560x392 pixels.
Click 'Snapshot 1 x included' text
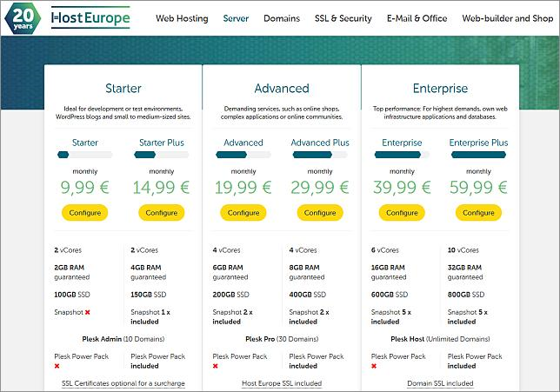(x=150, y=316)
